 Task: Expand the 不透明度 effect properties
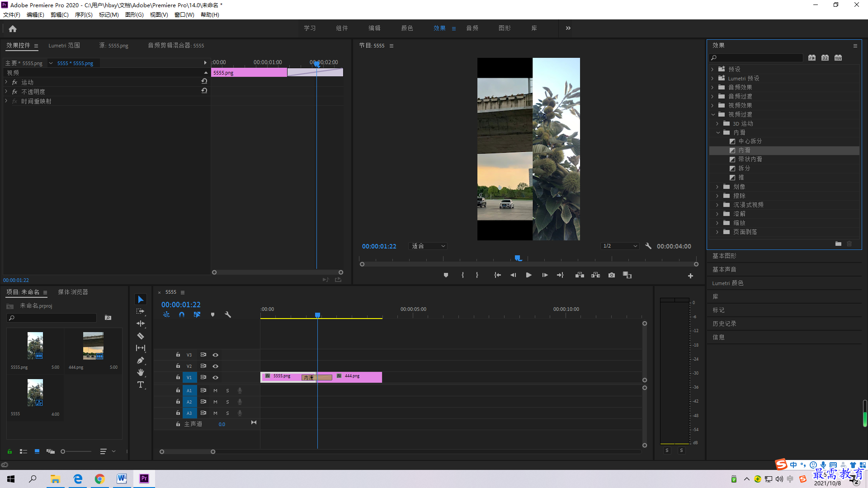coord(6,91)
